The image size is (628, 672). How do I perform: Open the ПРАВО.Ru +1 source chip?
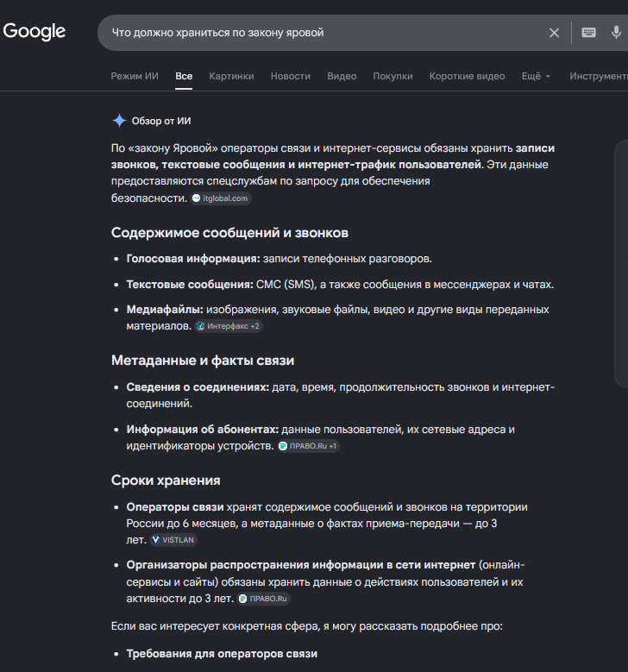[308, 446]
